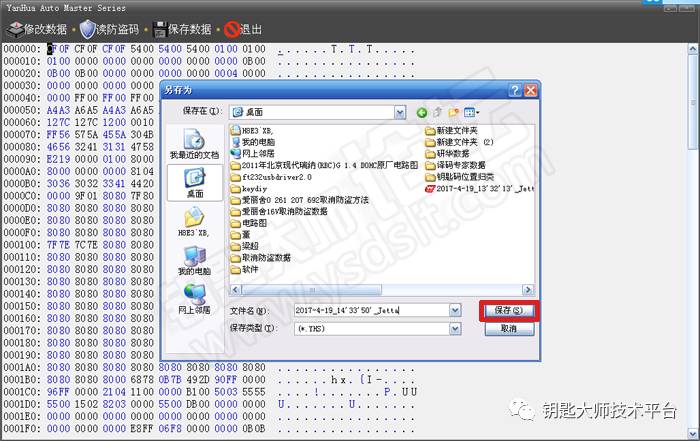Expand the 保存在 location dropdown
Screen dimensions: 700x441
(400, 112)
